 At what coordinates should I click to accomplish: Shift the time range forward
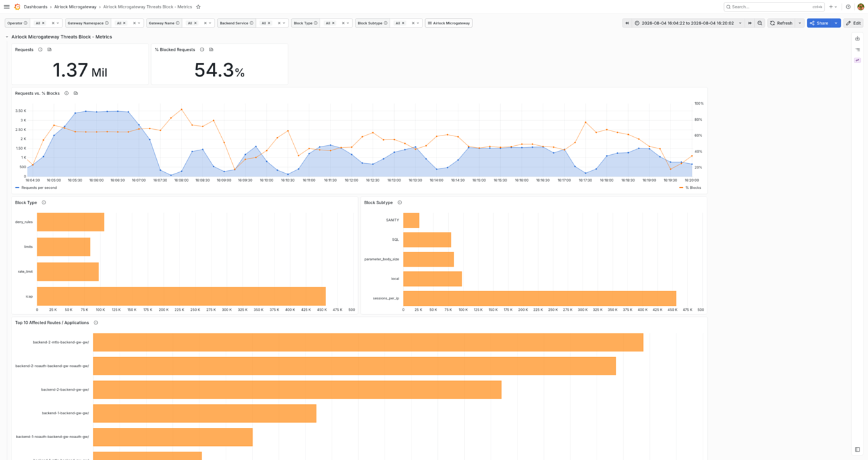[x=750, y=23]
